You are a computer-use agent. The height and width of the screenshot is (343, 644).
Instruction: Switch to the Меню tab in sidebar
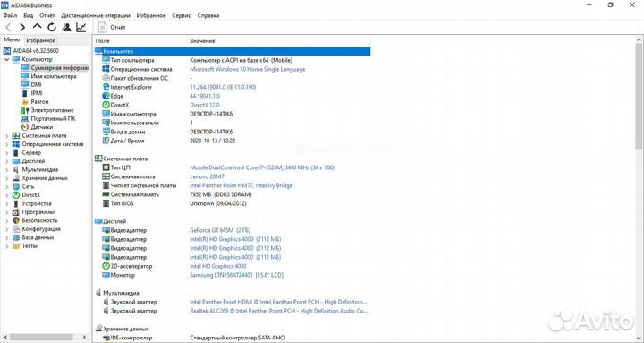click(12, 40)
